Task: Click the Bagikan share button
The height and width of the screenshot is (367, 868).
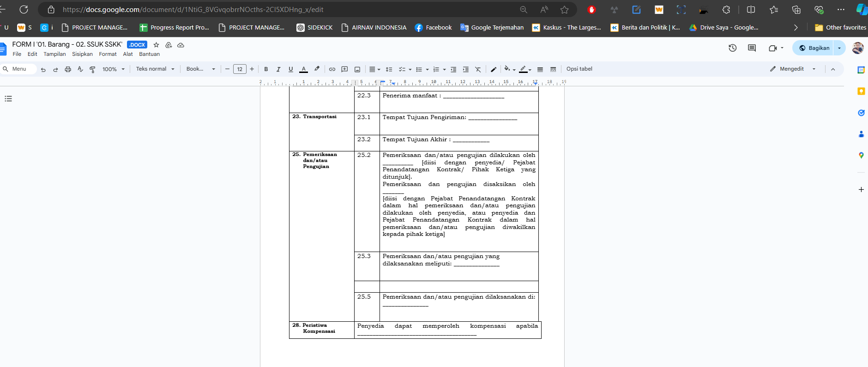Action: tap(814, 48)
